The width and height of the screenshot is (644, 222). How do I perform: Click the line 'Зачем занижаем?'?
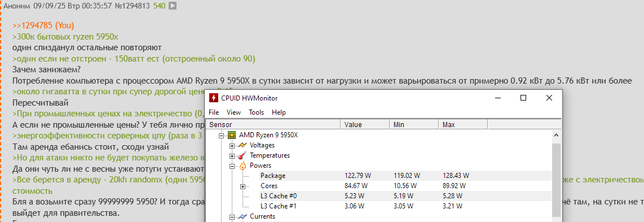pos(46,70)
